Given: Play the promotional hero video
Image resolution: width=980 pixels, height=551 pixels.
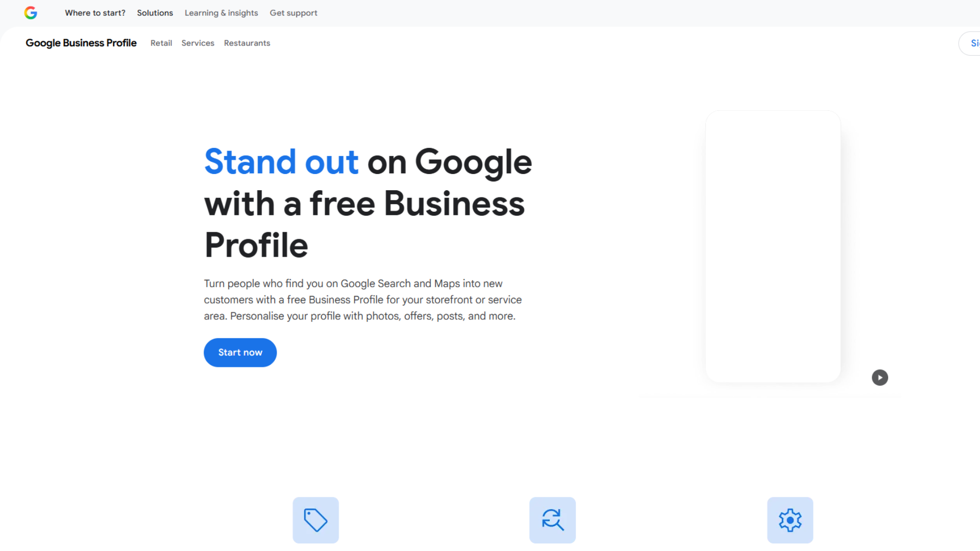Looking at the screenshot, I should pos(879,378).
